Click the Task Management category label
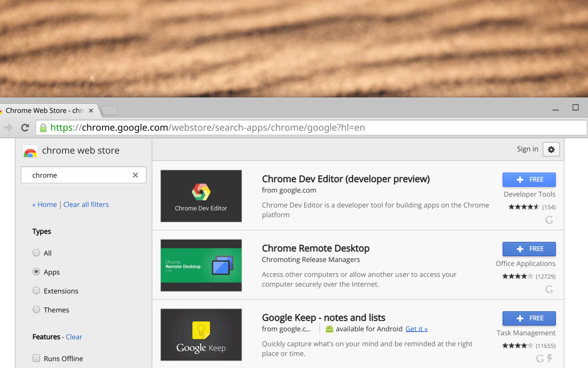This screenshot has height=368, width=588. 526,333
